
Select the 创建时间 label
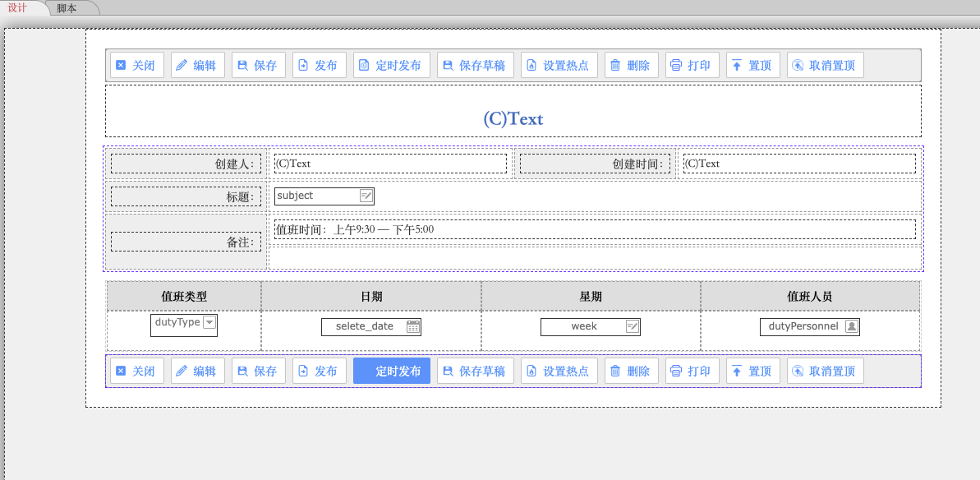click(x=595, y=164)
